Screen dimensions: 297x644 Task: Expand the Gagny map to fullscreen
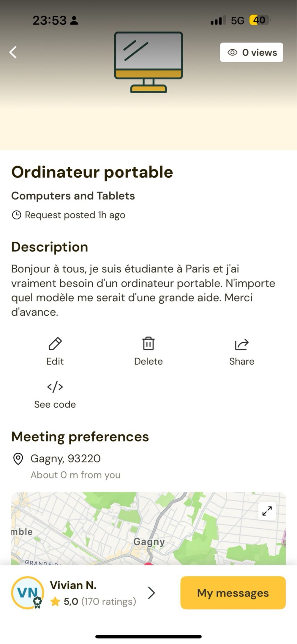pos(267,511)
